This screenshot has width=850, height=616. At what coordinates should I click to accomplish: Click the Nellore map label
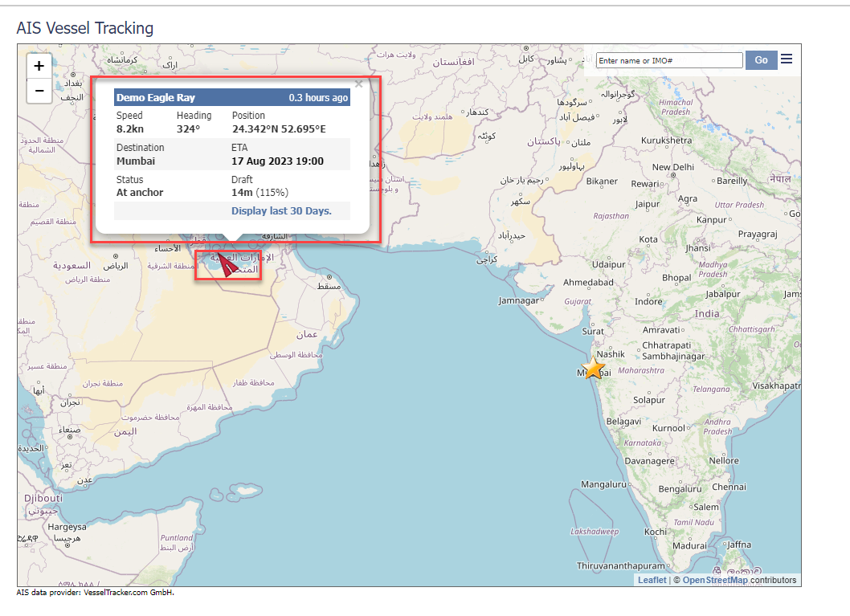[724, 460]
